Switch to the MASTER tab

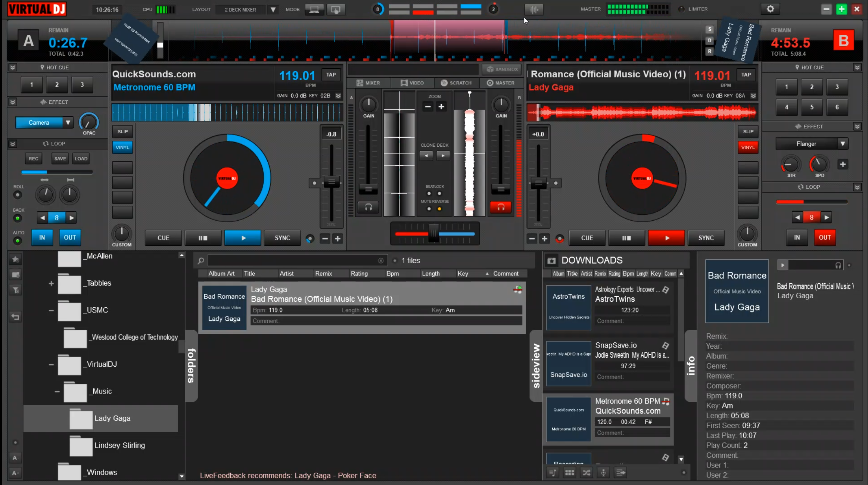pos(501,83)
